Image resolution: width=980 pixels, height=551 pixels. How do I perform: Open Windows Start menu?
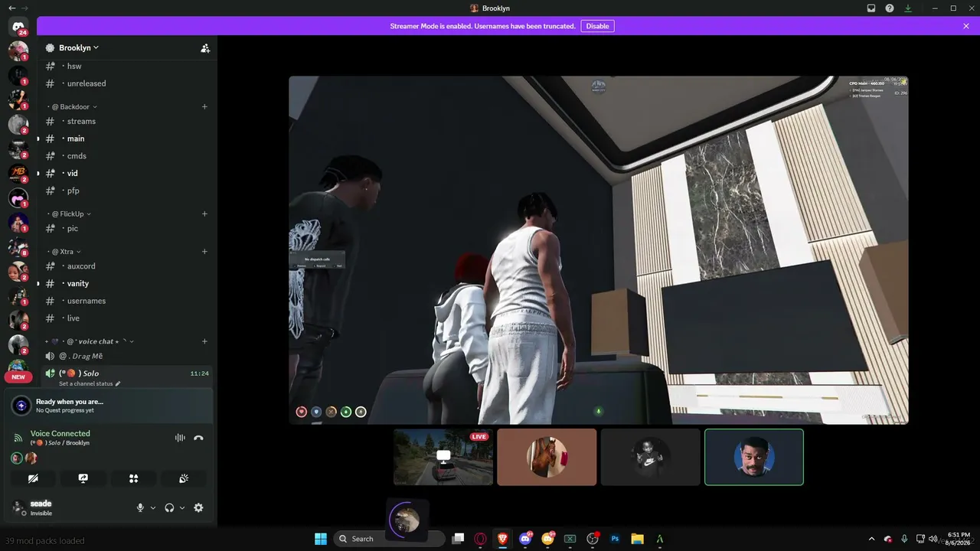pyautogui.click(x=321, y=539)
